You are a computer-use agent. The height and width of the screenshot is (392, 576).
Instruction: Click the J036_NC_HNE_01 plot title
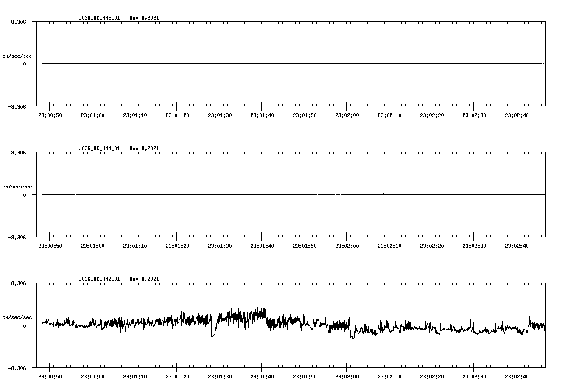tap(99, 18)
